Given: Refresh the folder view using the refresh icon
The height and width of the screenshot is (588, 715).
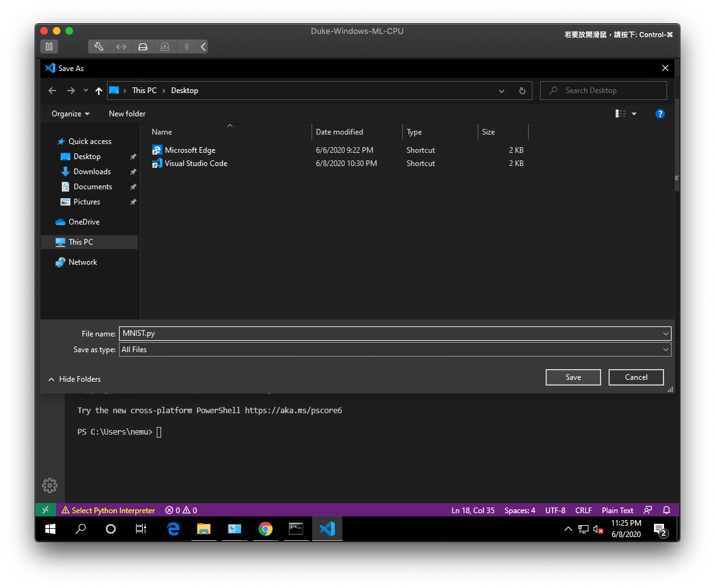Looking at the screenshot, I should tap(522, 90).
